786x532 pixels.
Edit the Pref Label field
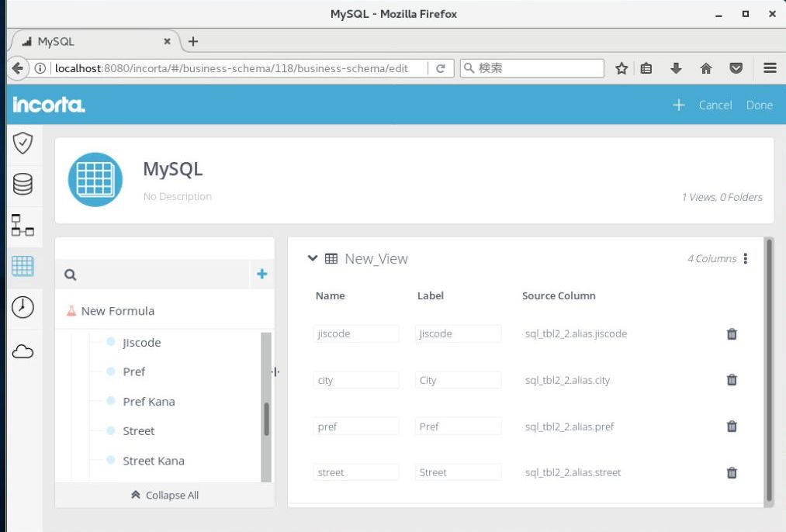tap(458, 427)
